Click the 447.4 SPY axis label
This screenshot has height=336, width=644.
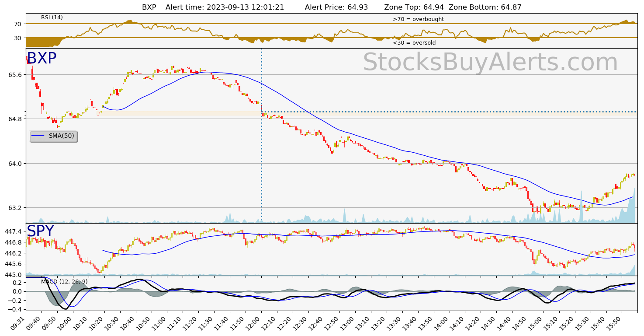point(13,231)
